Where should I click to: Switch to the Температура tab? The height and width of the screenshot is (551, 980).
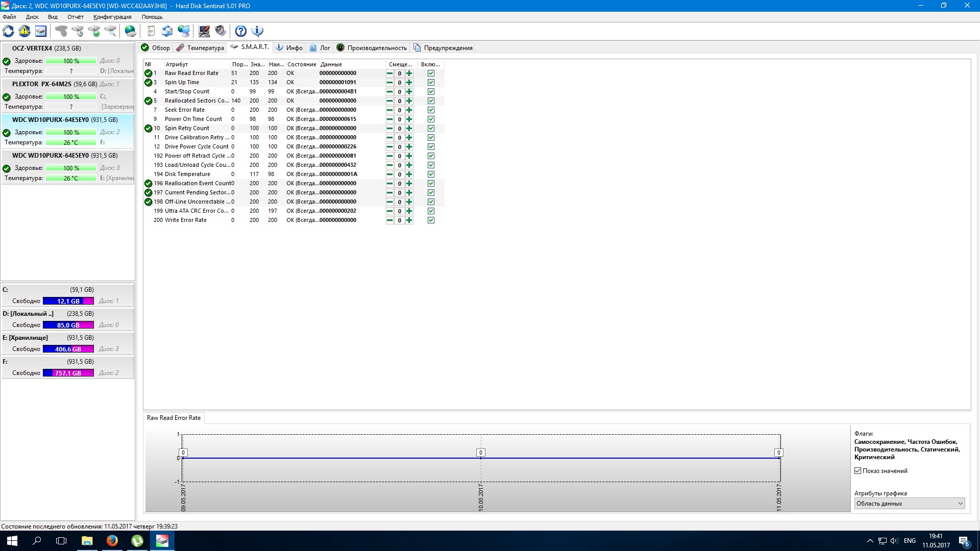click(200, 48)
